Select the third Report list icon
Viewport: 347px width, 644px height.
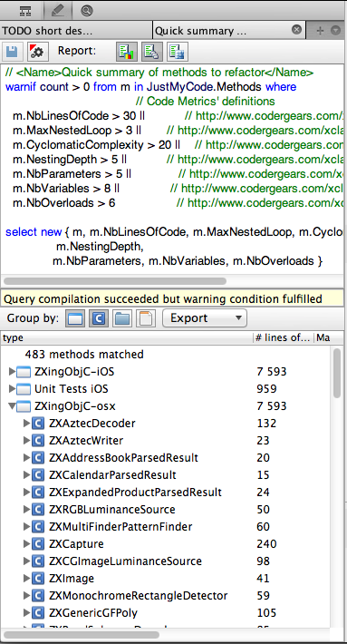click(178, 52)
